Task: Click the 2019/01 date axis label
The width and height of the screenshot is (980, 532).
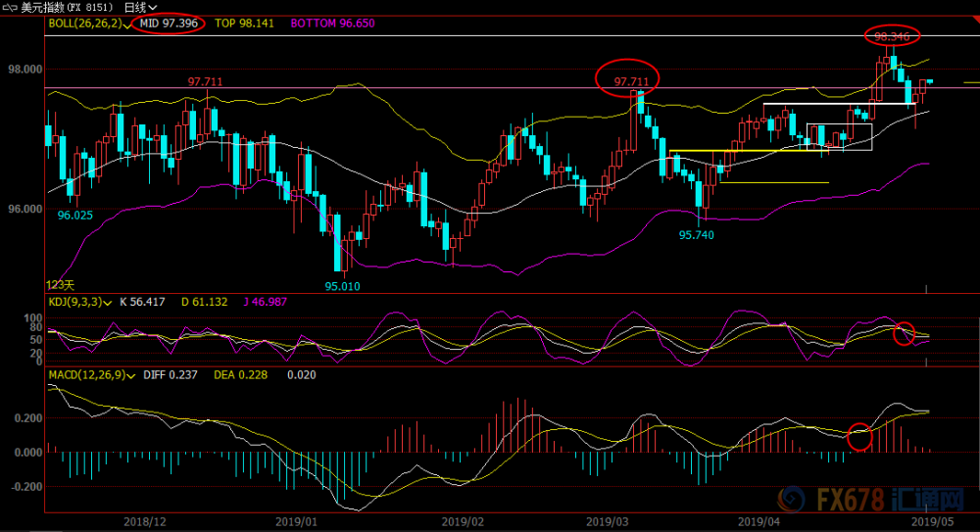Action: [297, 521]
